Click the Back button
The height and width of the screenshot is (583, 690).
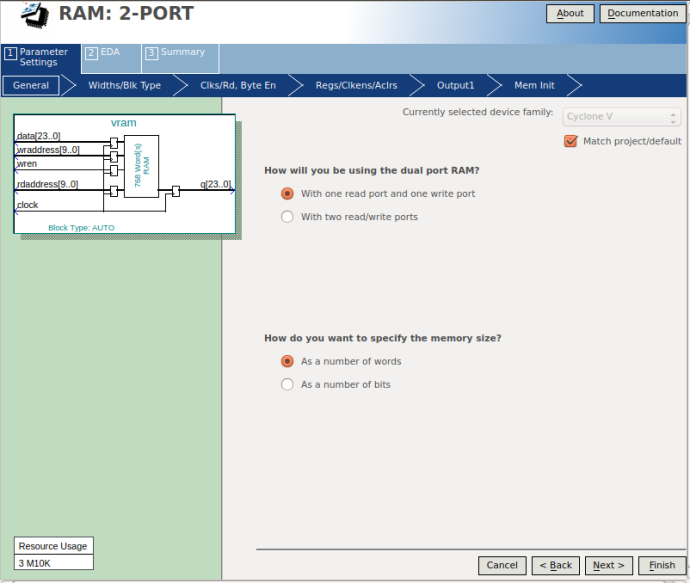[556, 565]
